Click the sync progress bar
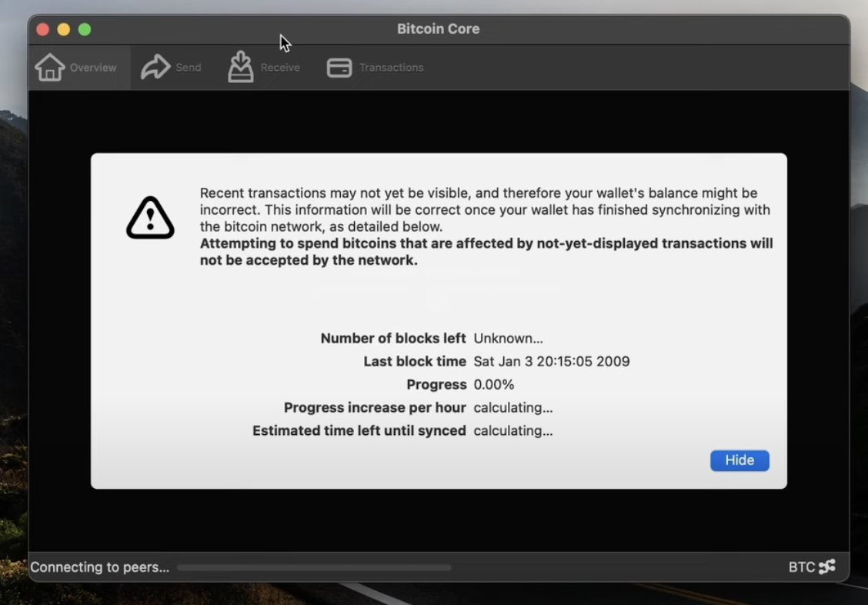The width and height of the screenshot is (868, 605). tap(314, 567)
